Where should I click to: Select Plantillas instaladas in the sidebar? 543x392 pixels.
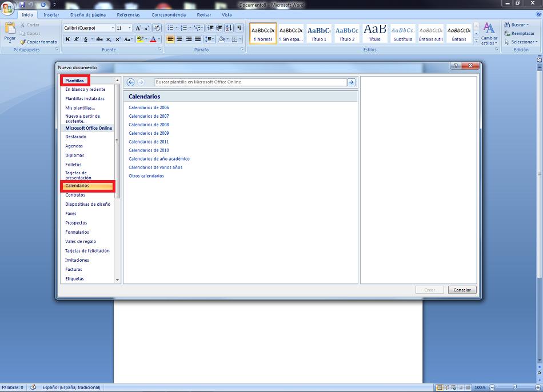(x=85, y=98)
